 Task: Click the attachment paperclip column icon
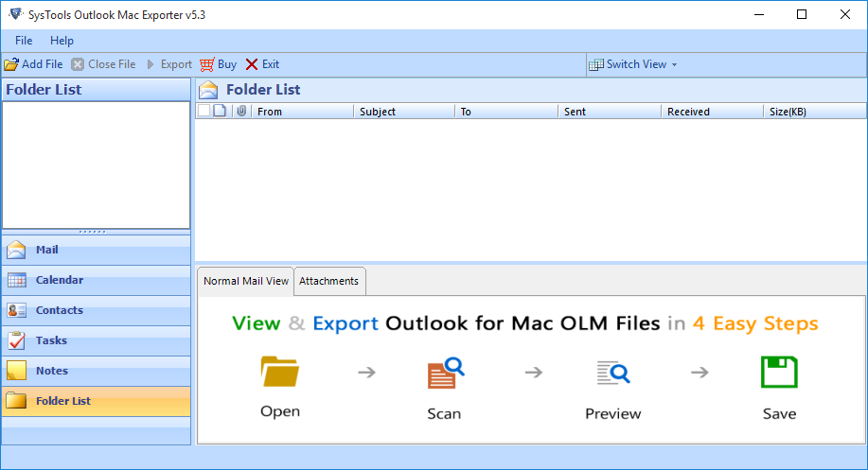[241, 112]
